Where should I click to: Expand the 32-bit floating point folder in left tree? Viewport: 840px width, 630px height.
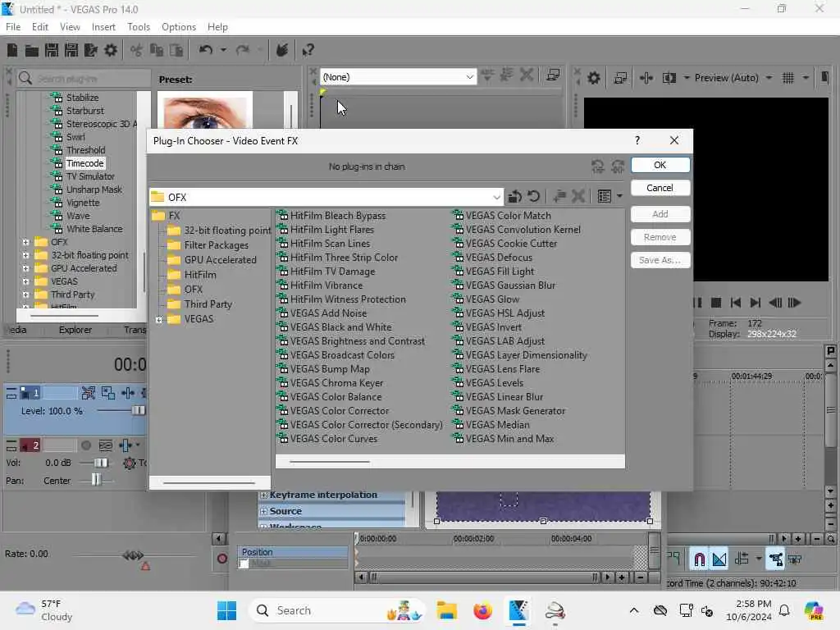coord(25,256)
